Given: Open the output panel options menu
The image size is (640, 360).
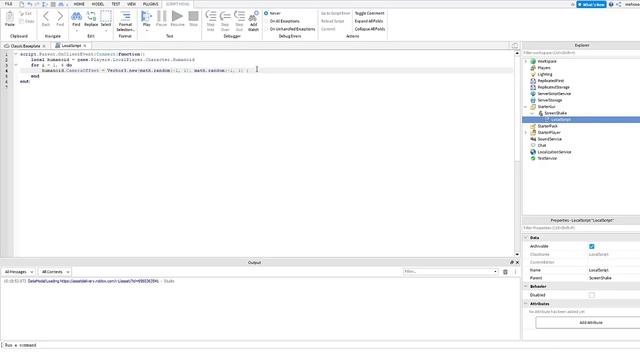Looking at the screenshot, I should [515, 272].
